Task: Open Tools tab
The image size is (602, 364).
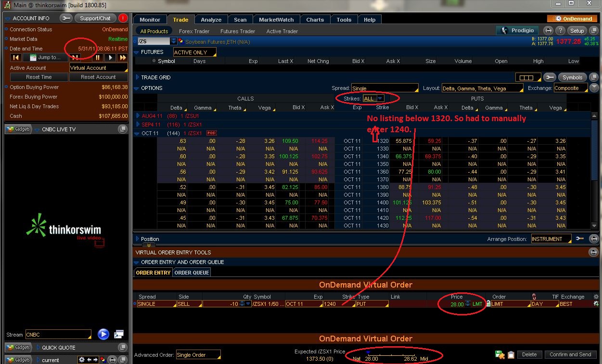Action: 344,20
